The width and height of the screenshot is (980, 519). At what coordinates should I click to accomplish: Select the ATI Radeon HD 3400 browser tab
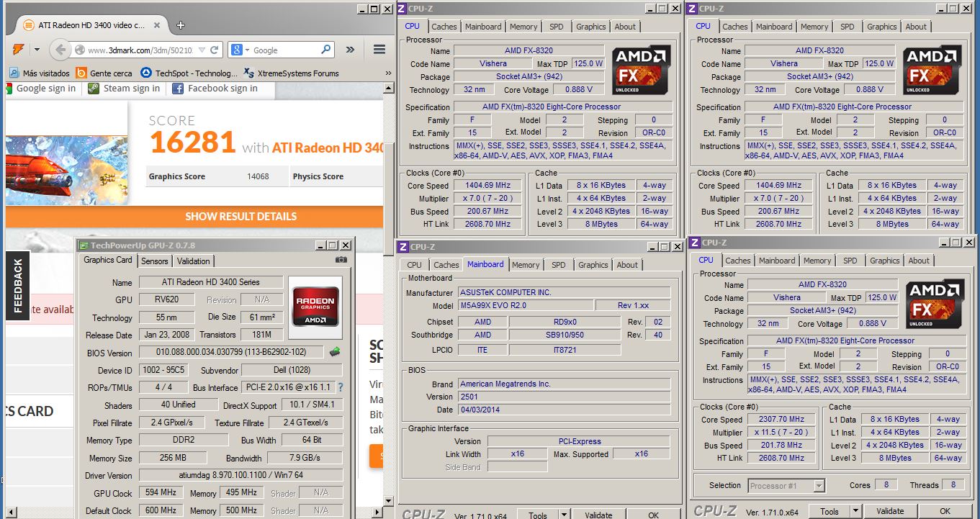point(90,24)
